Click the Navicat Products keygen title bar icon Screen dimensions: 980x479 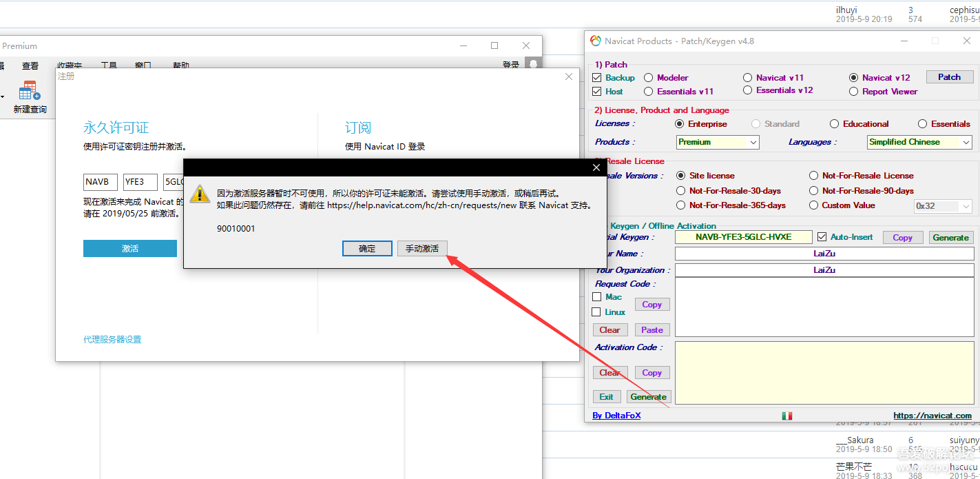coord(596,41)
